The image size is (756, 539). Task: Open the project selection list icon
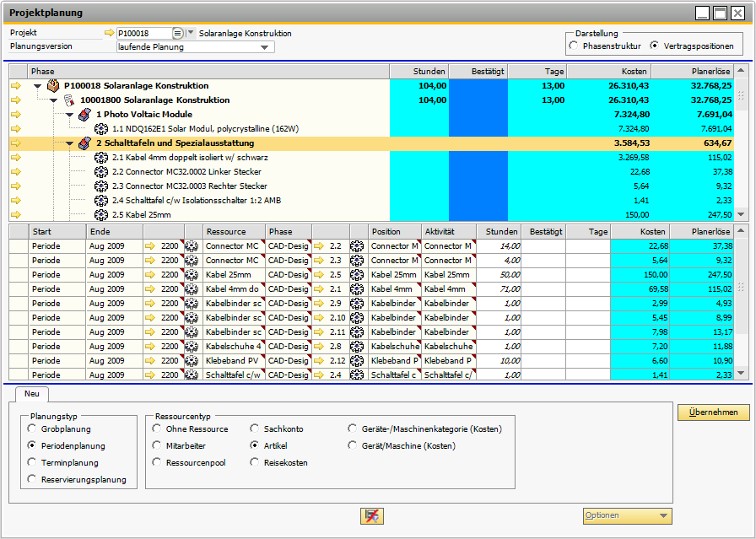pyautogui.click(x=177, y=34)
